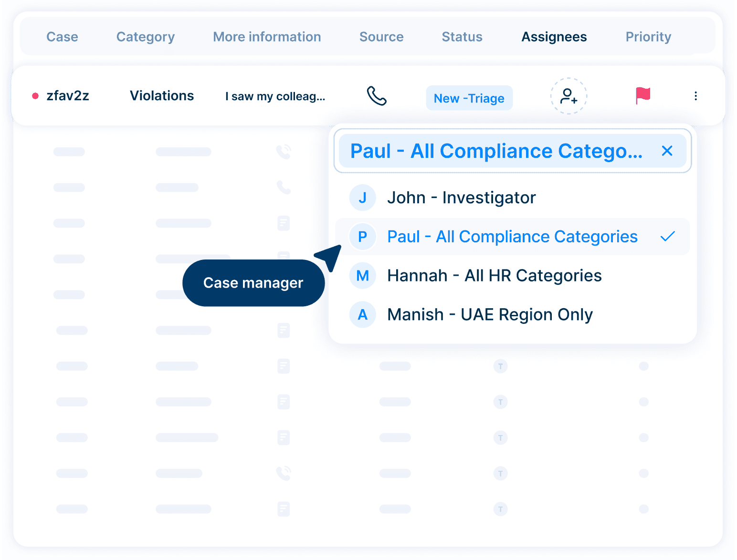
Task: Uncheck the checkmark next to Paul
Action: (667, 236)
